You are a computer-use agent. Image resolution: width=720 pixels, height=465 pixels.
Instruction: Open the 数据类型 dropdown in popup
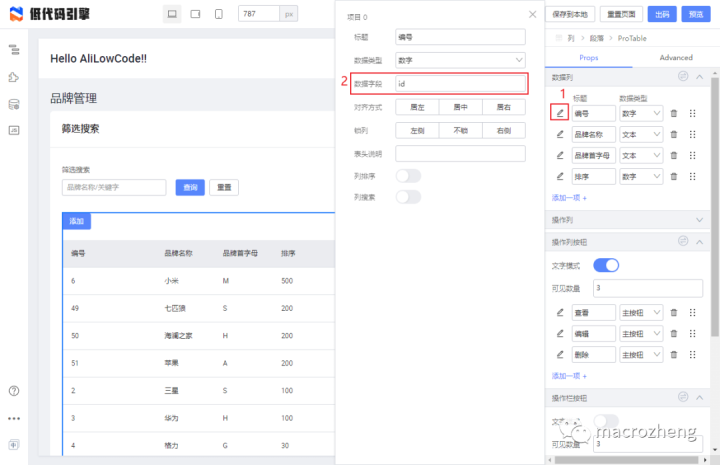point(460,60)
